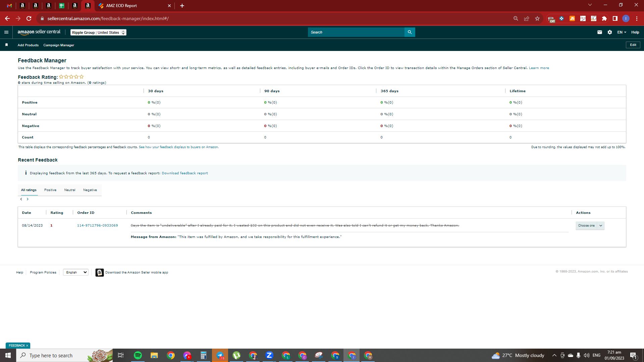Image resolution: width=644 pixels, height=362 pixels.
Task: Select the Positive feedback tab
Action: coord(50,190)
